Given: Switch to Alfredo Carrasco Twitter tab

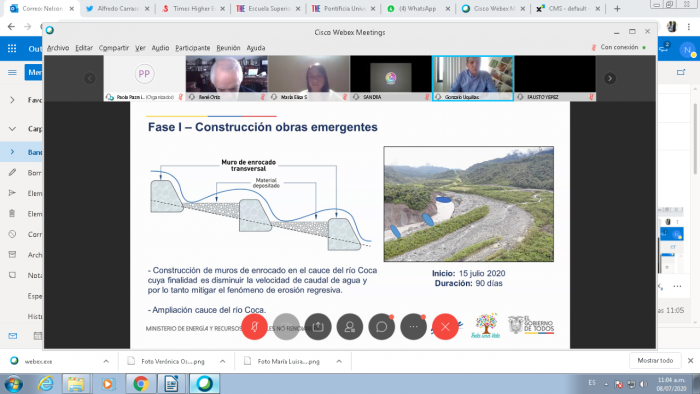Looking at the screenshot, I should (118, 8).
